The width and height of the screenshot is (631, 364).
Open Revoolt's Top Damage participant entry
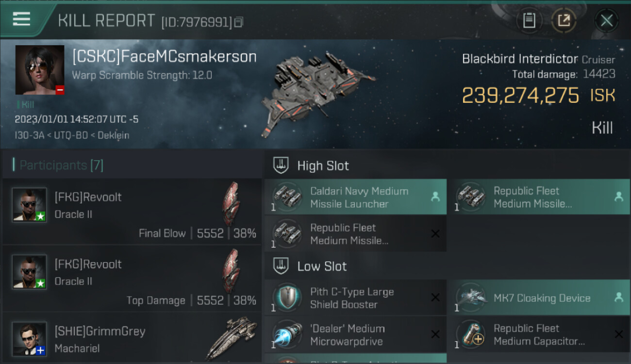point(132,279)
